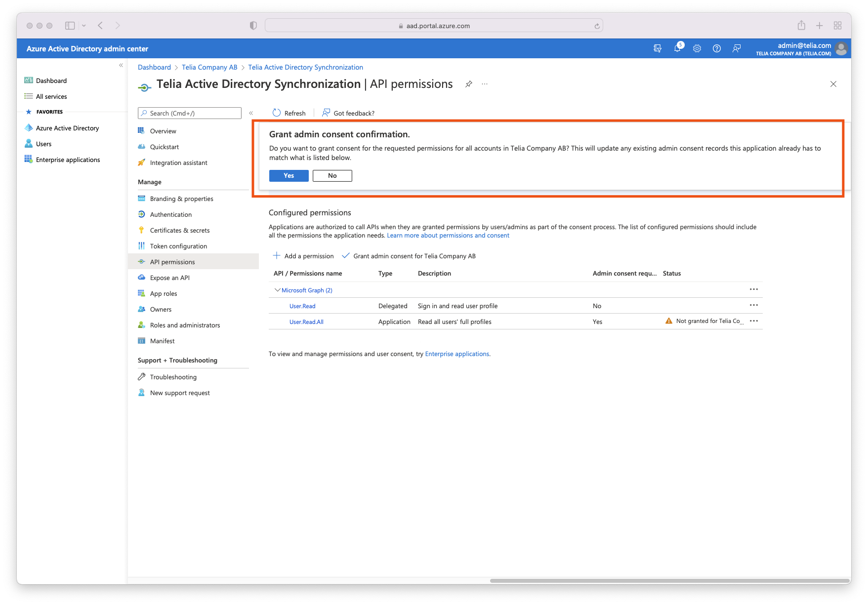The width and height of the screenshot is (868, 605).
Task: Open Expose an API
Action: tap(169, 278)
